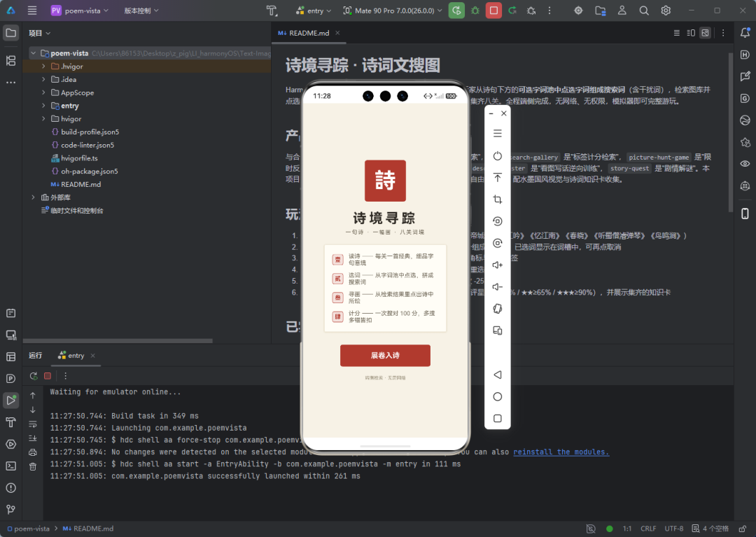Open editor tab options menu
This screenshot has height=537, width=756.
point(722,33)
